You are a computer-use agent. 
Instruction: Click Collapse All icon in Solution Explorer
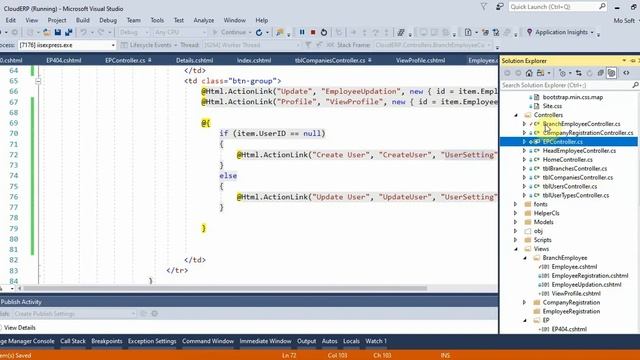click(600, 73)
